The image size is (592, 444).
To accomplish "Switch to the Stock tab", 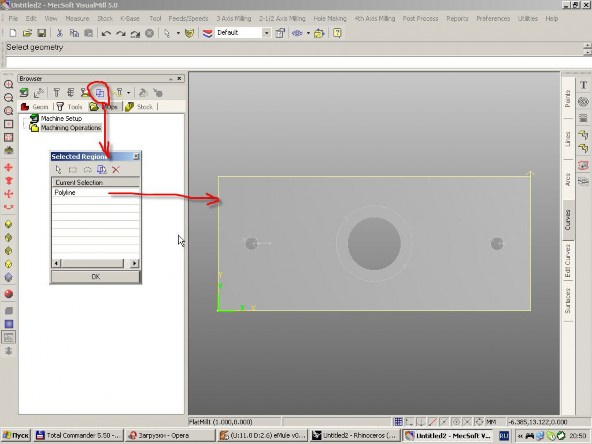I will 140,107.
